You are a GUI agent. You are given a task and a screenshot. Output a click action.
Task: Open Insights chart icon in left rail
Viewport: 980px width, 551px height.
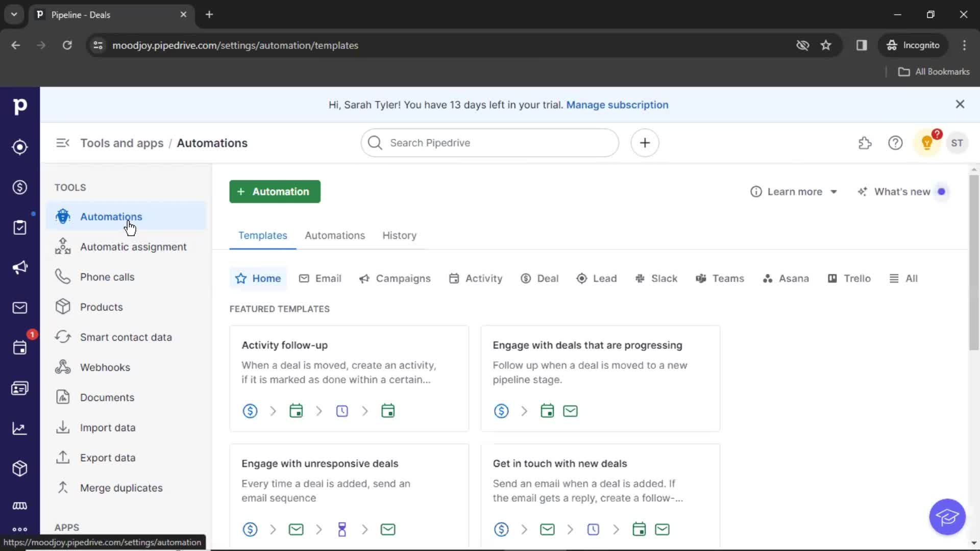click(19, 429)
